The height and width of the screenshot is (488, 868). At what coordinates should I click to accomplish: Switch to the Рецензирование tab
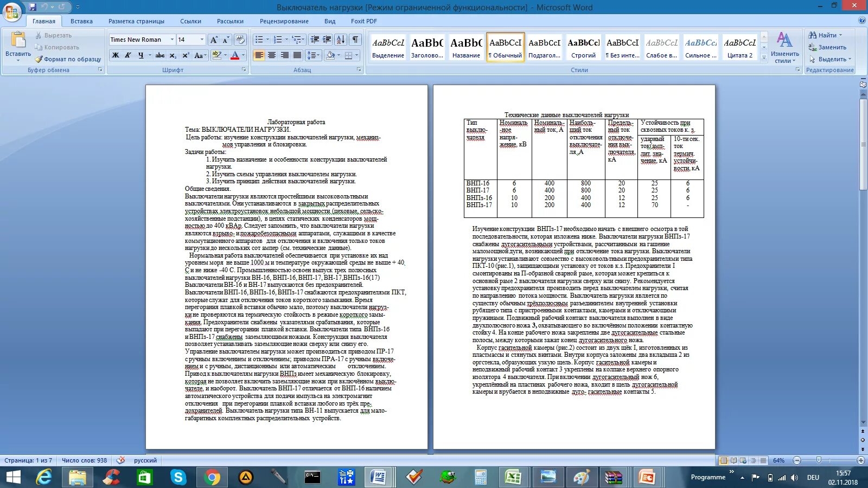click(x=284, y=21)
